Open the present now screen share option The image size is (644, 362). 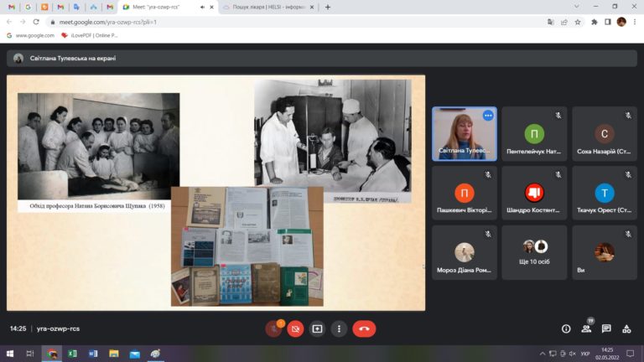coord(317,328)
